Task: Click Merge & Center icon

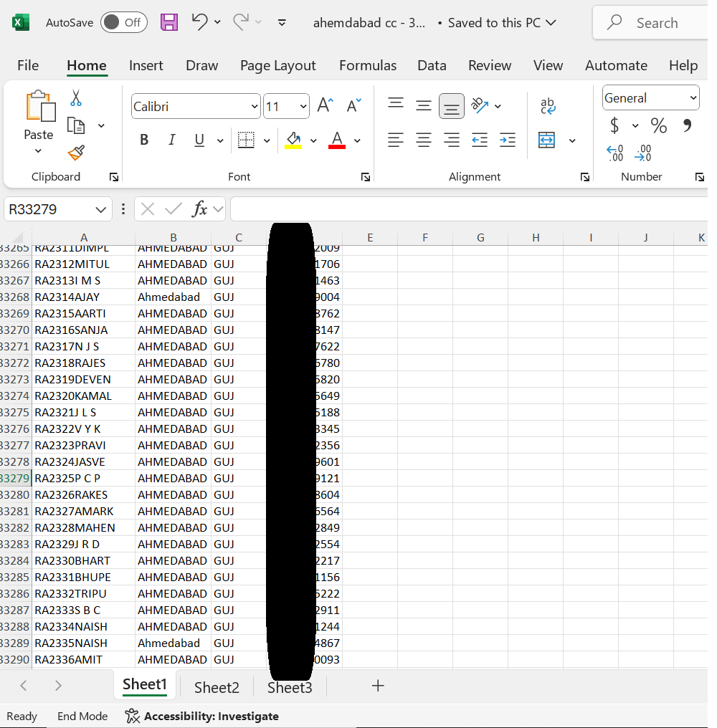Action: coord(547,140)
